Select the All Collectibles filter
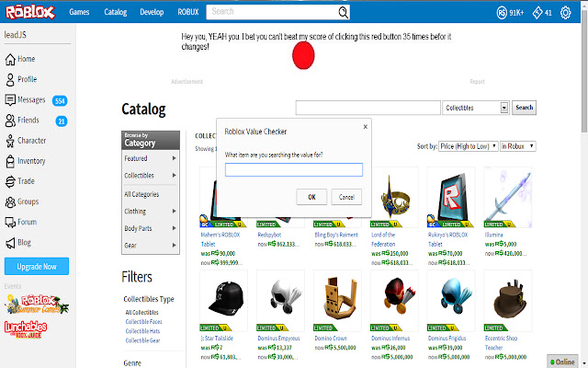588x368 pixels. coord(141,313)
